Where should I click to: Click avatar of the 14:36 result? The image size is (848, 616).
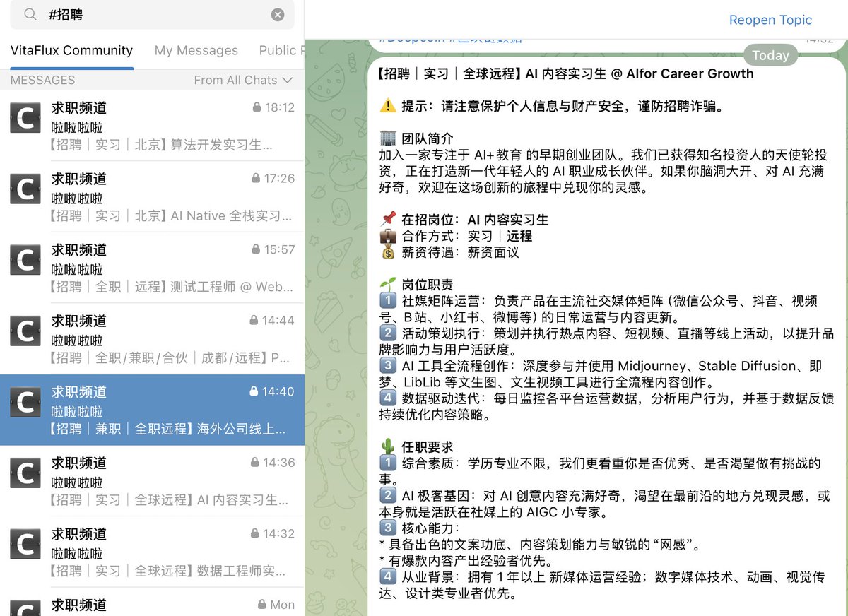25,473
